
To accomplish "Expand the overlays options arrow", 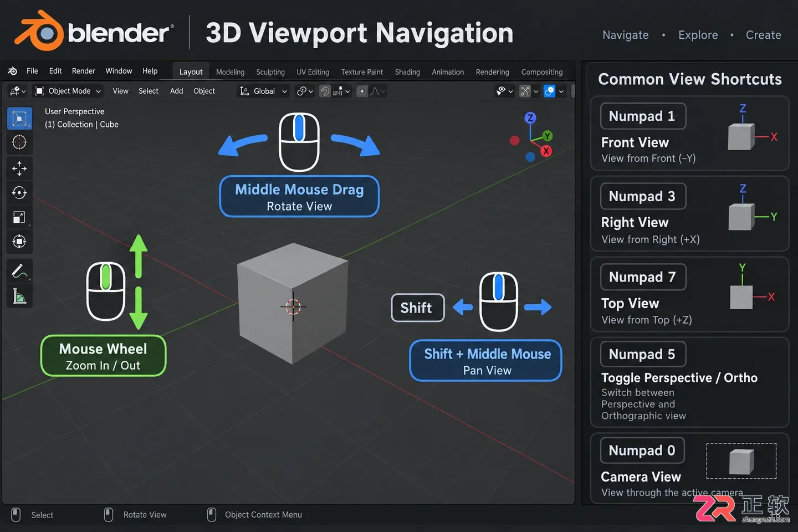I will pyautogui.click(x=561, y=91).
